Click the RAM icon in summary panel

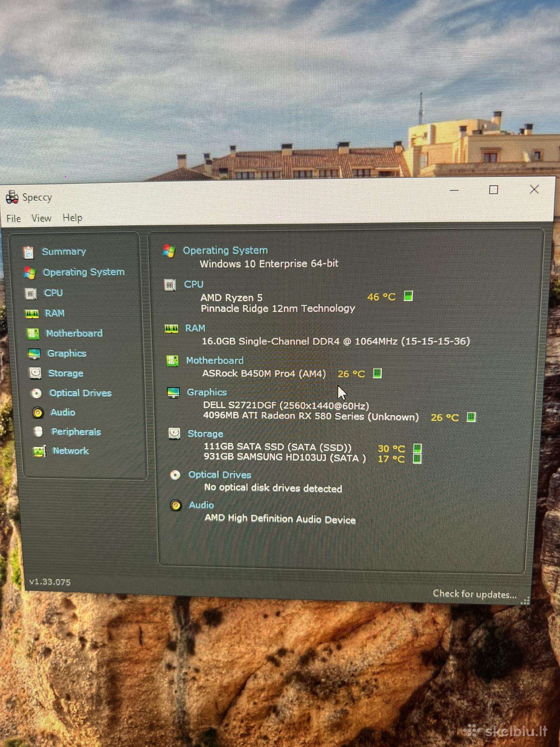pyautogui.click(x=171, y=329)
